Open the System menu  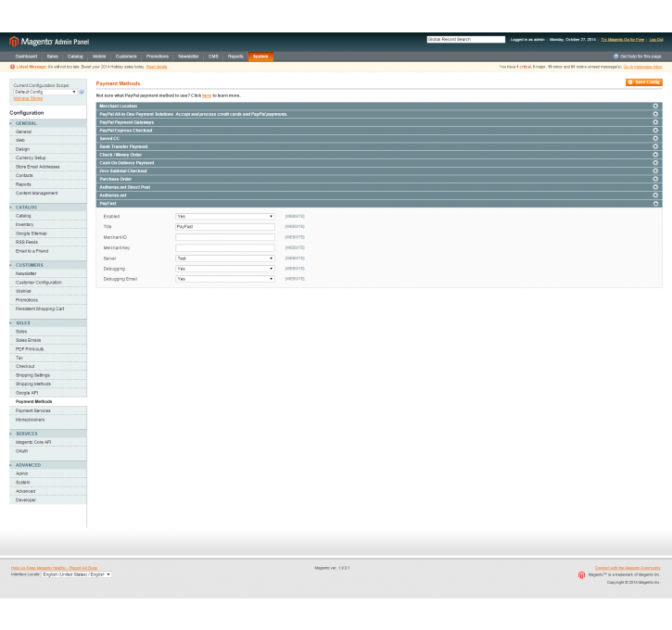point(260,57)
